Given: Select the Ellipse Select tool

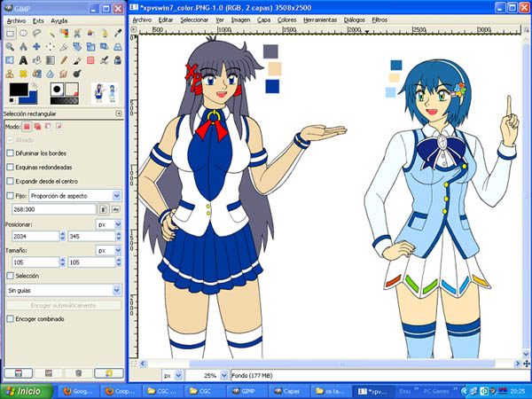Looking at the screenshot, I should 23,34.
